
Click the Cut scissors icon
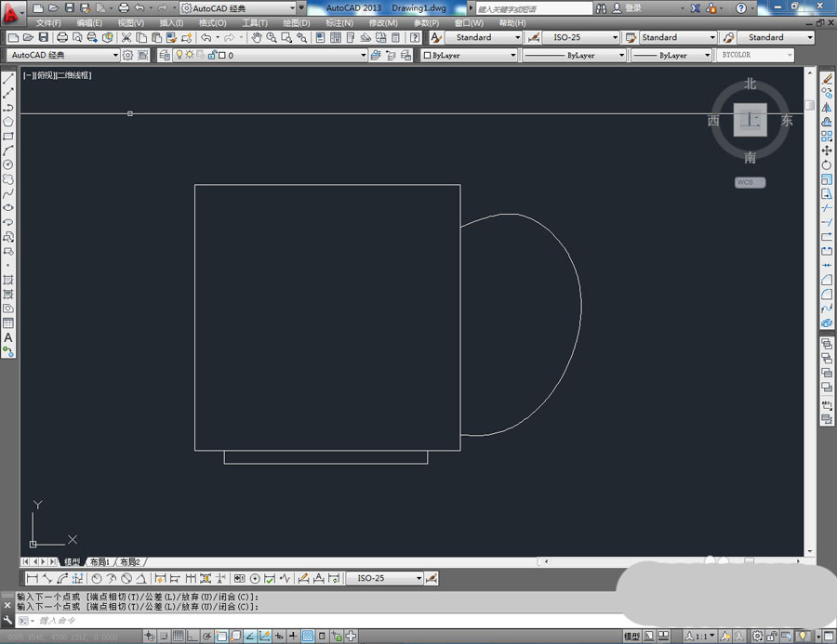[126, 37]
